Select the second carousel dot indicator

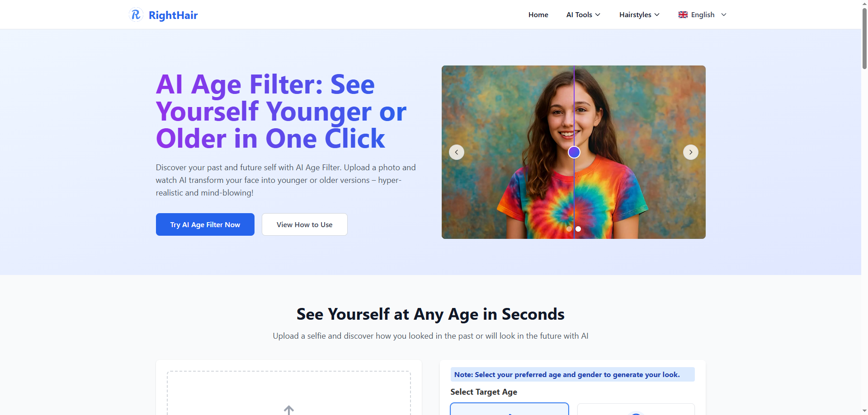point(578,229)
